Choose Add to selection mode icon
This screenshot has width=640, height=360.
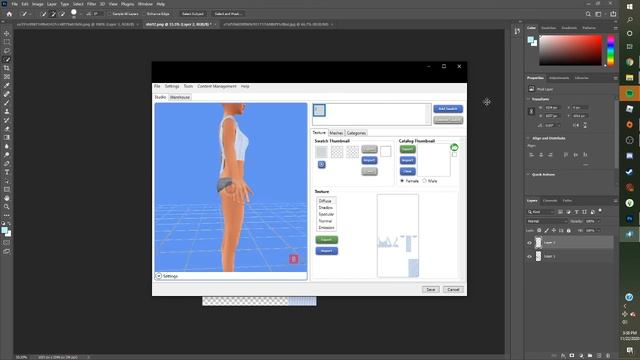(x=53, y=14)
